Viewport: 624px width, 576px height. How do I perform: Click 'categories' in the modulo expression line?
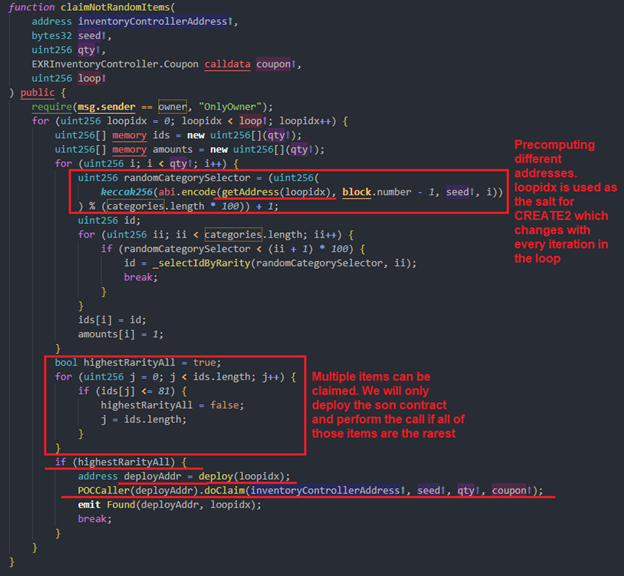point(135,206)
